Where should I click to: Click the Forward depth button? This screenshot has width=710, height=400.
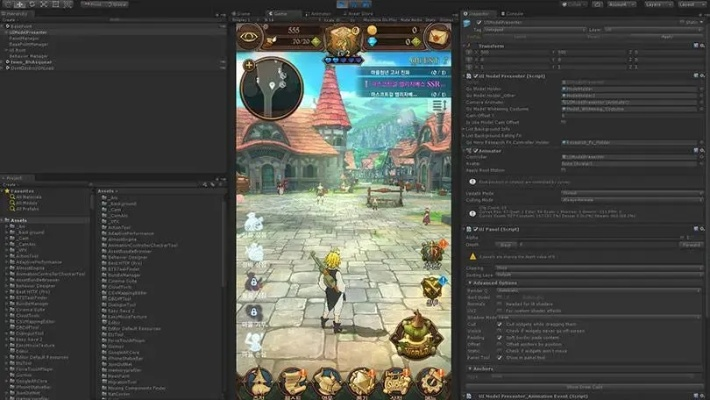(690, 244)
